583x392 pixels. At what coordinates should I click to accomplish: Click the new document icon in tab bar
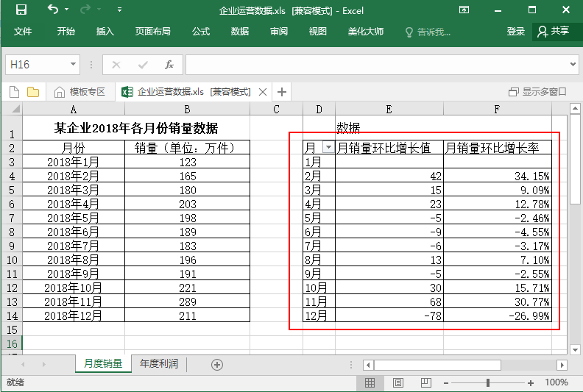coord(14,92)
